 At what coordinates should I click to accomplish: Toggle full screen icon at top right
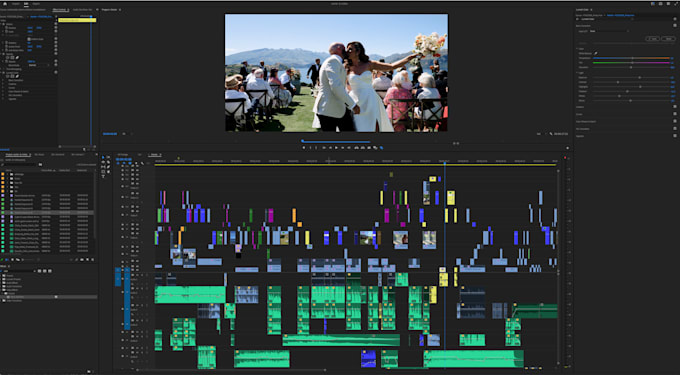pyautogui.click(x=677, y=3)
